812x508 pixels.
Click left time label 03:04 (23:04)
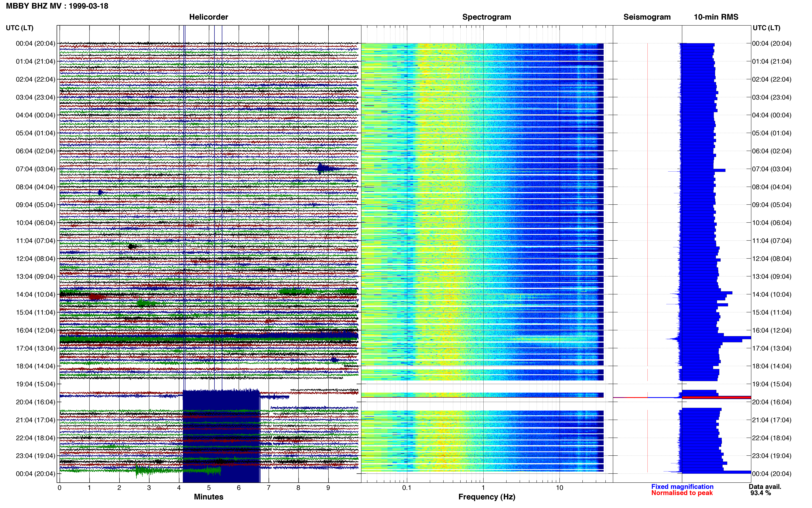(36, 97)
